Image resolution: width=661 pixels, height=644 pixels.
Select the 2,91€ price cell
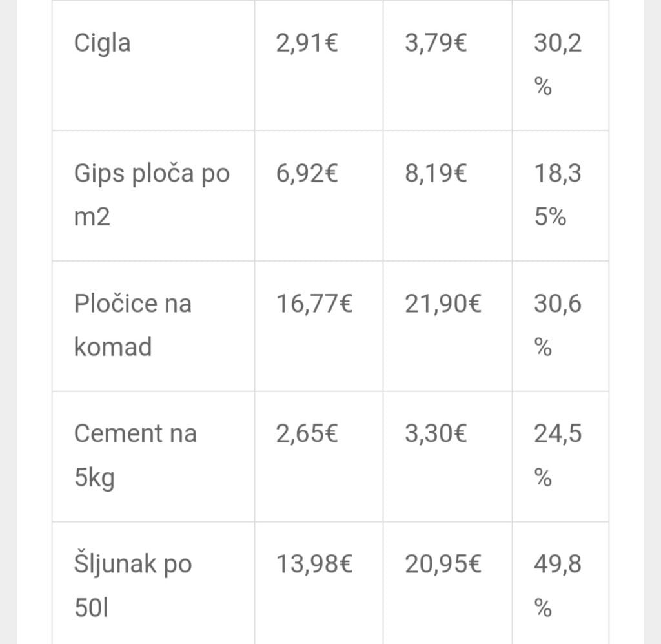(x=307, y=44)
